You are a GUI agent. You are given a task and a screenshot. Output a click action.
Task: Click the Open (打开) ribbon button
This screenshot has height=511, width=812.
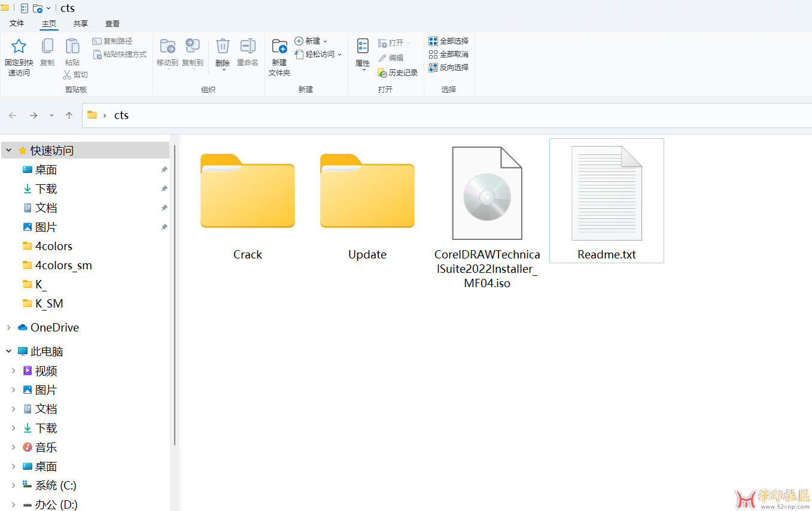click(x=394, y=43)
